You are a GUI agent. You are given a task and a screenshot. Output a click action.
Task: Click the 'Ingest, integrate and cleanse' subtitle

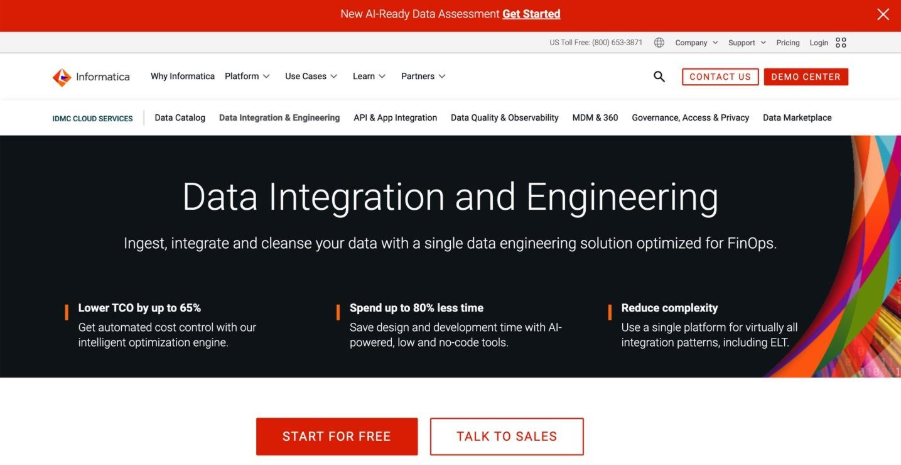pos(450,244)
